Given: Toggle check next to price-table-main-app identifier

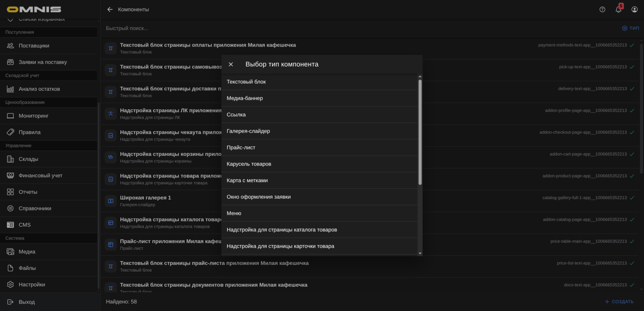Looking at the screenshot, I should coord(631,241).
